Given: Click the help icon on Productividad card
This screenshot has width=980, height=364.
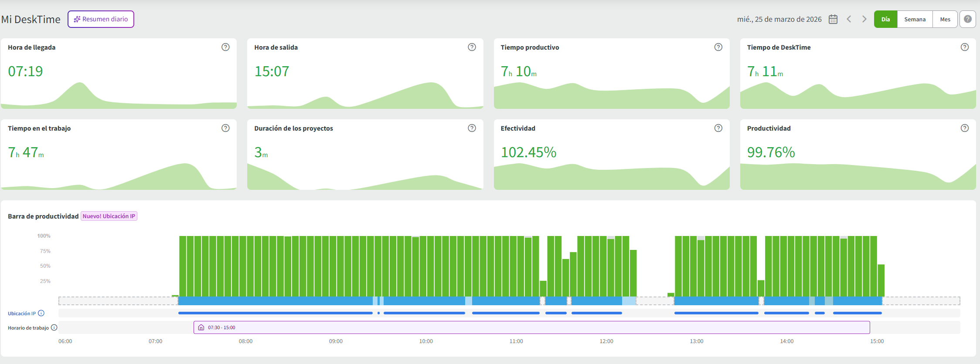Looking at the screenshot, I should [964, 128].
